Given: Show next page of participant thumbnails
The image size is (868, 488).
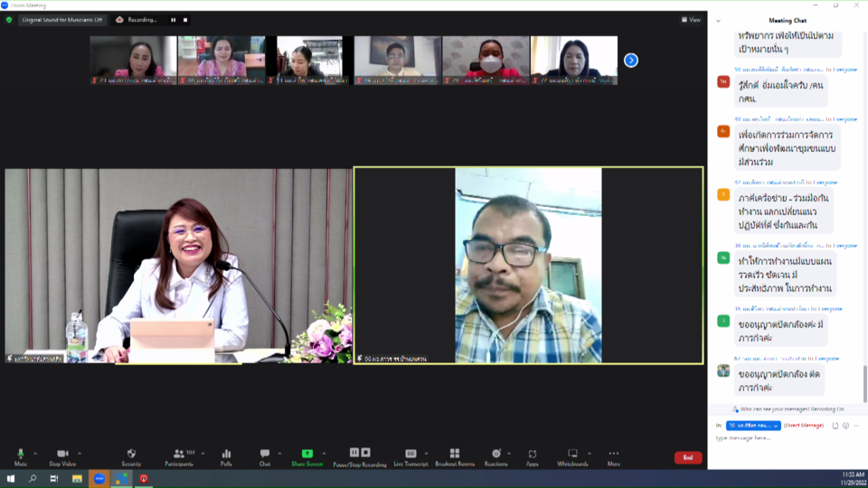Looking at the screenshot, I should (631, 61).
